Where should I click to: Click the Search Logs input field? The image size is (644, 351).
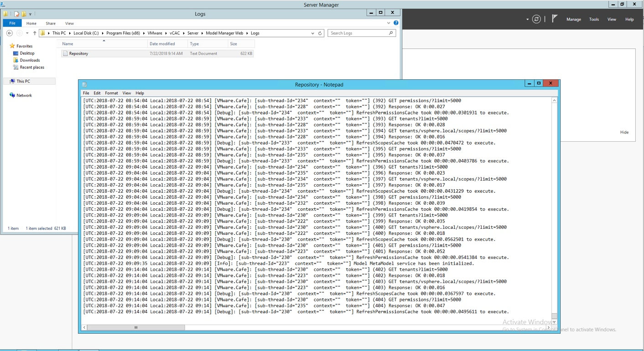(x=358, y=33)
